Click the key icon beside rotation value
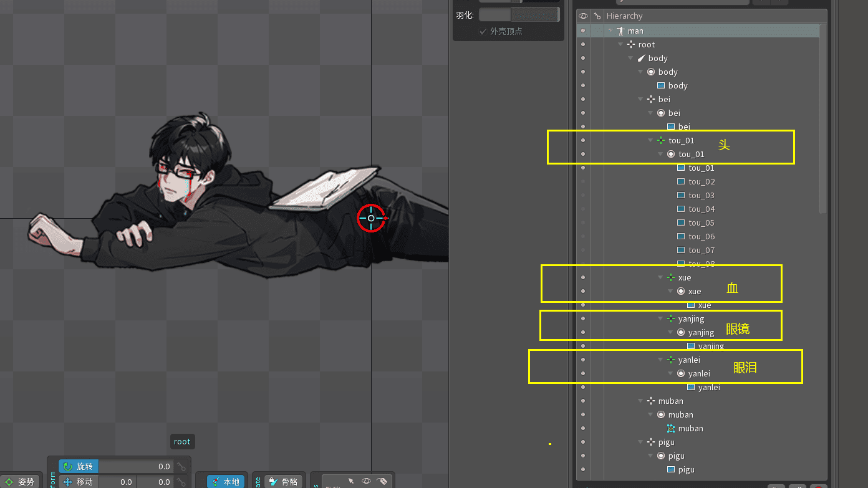The height and width of the screenshot is (488, 868). coord(181,466)
